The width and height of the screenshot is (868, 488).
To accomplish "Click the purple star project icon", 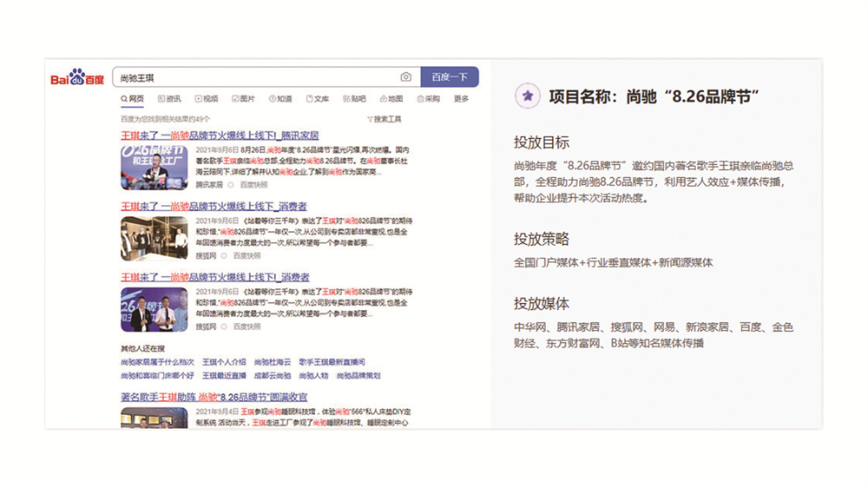I will click(x=526, y=96).
